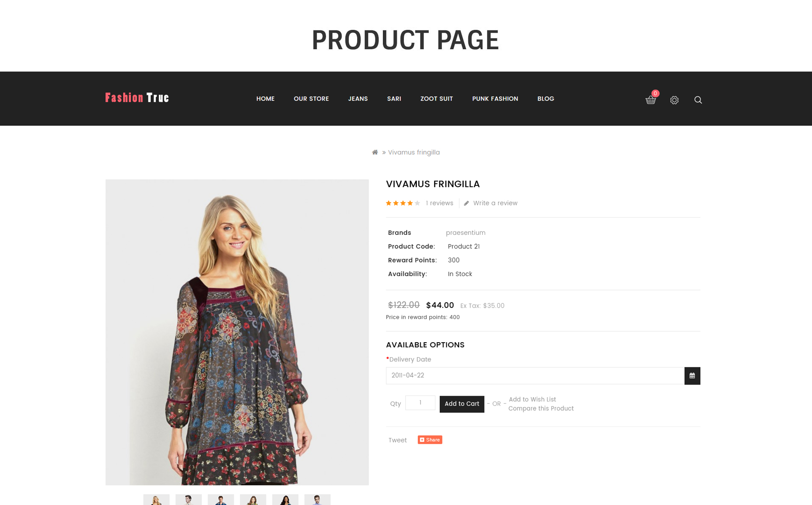Screen dimensions: 812x505
Task: Click the Add to Cart button
Action: point(462,404)
